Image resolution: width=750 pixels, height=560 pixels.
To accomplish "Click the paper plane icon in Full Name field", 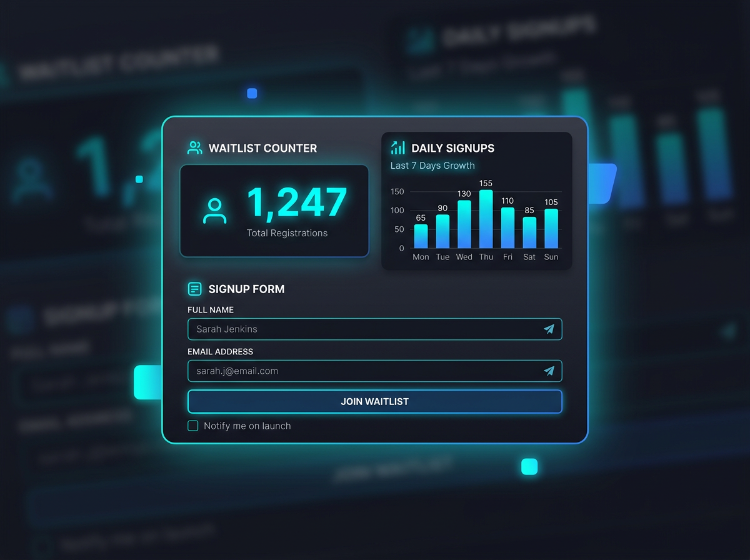I will [549, 329].
